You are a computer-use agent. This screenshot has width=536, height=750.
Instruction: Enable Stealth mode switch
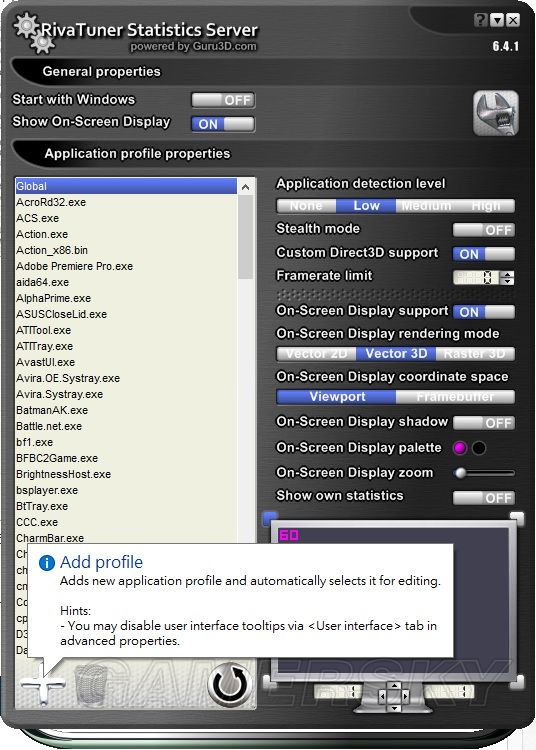(484, 230)
